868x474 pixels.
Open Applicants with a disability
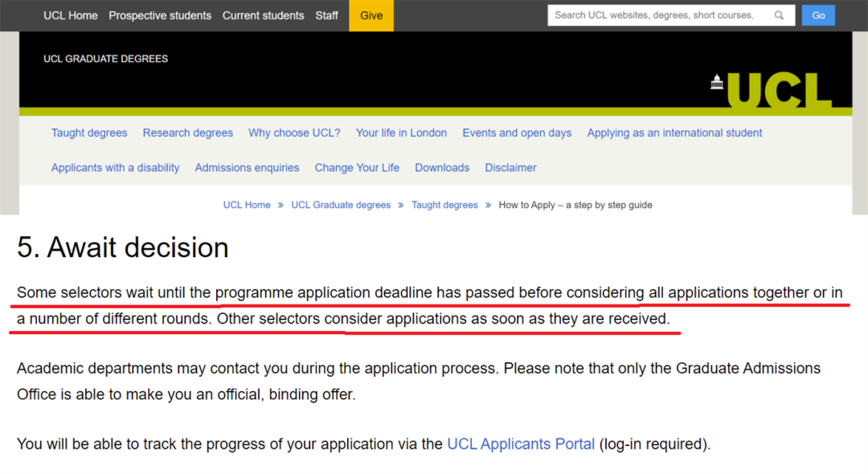pos(116,167)
